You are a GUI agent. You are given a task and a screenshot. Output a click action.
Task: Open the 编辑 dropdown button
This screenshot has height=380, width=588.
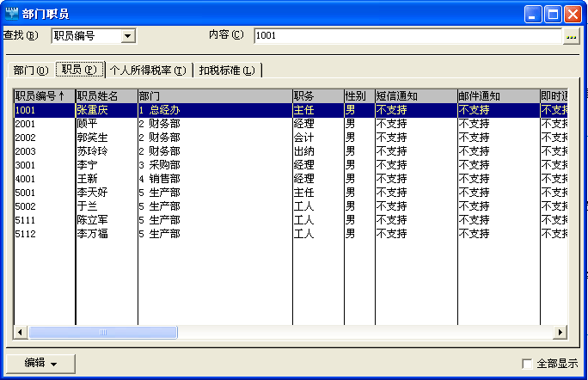(x=40, y=363)
